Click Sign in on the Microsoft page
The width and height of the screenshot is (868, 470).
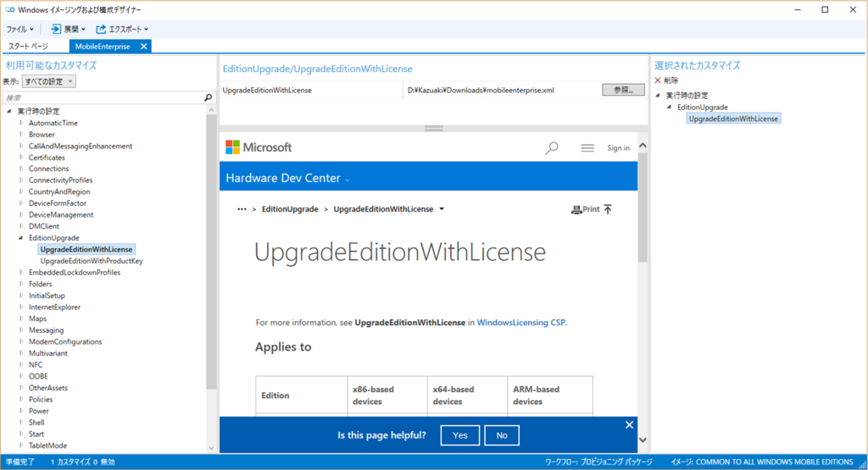click(618, 148)
